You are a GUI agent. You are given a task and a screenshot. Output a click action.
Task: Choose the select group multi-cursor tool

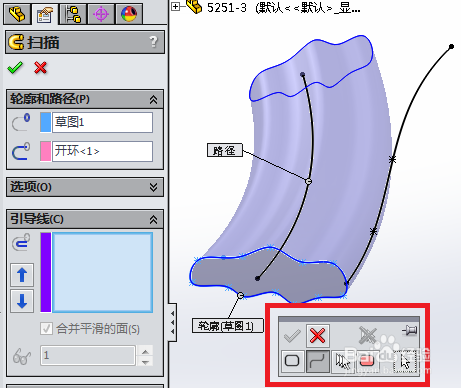(x=343, y=361)
